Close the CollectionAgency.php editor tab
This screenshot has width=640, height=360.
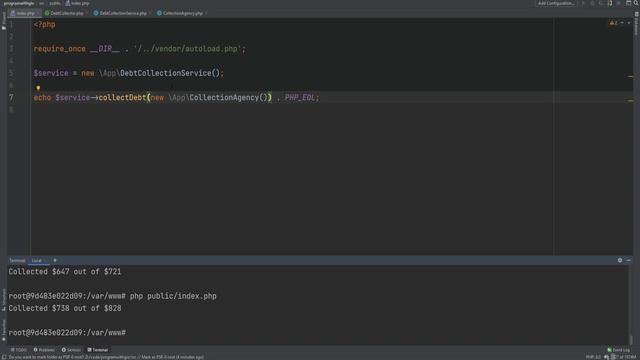click(207, 13)
